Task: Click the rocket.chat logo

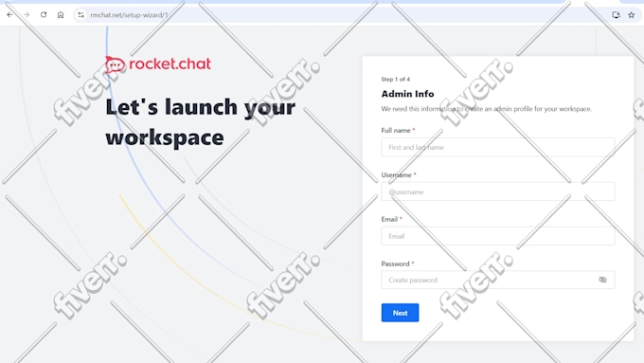Action: tap(158, 64)
